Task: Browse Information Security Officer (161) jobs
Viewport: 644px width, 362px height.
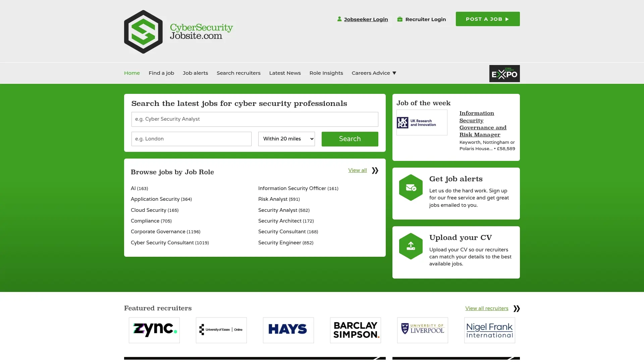Action: tap(298, 188)
